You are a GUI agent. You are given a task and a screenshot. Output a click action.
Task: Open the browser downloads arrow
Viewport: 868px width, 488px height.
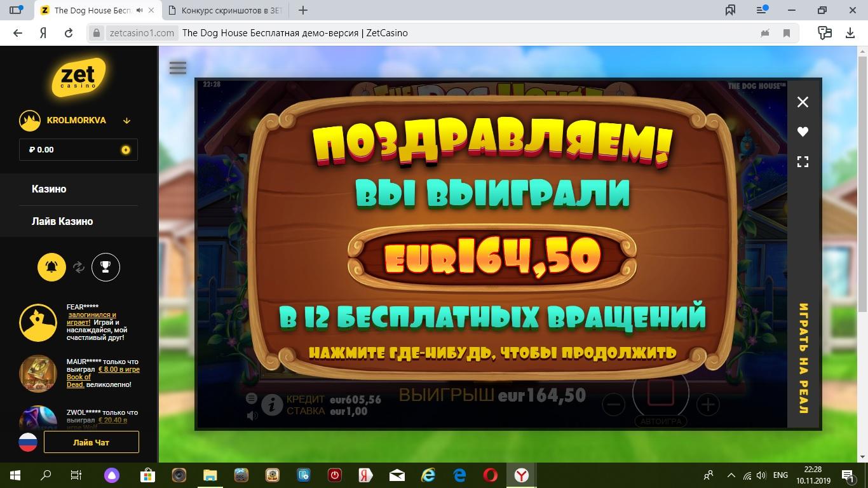pyautogui.click(x=850, y=33)
